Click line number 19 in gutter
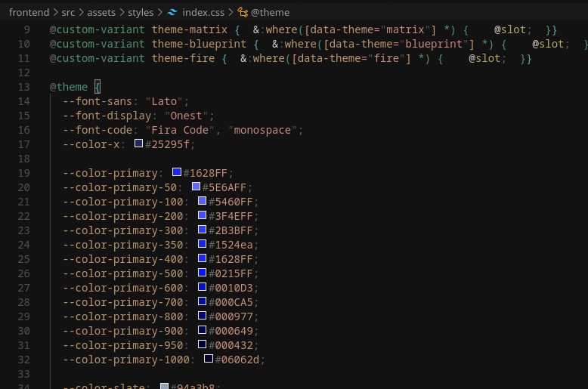 coord(23,173)
